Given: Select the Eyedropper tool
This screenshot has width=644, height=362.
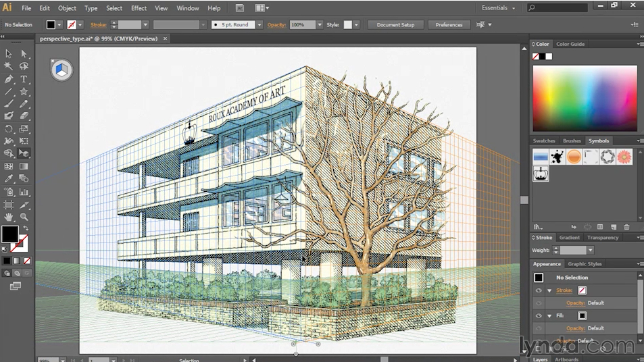Looking at the screenshot, I should 8,178.
